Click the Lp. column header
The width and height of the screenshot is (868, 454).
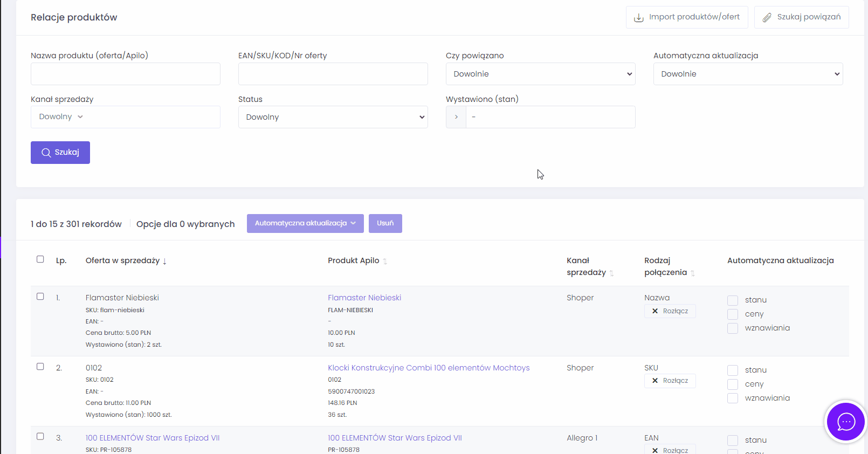(x=61, y=260)
